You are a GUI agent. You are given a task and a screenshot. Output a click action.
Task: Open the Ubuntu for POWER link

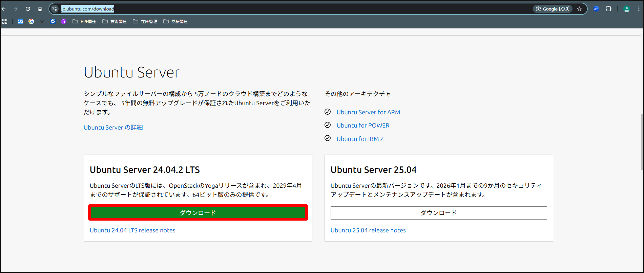[x=363, y=125]
